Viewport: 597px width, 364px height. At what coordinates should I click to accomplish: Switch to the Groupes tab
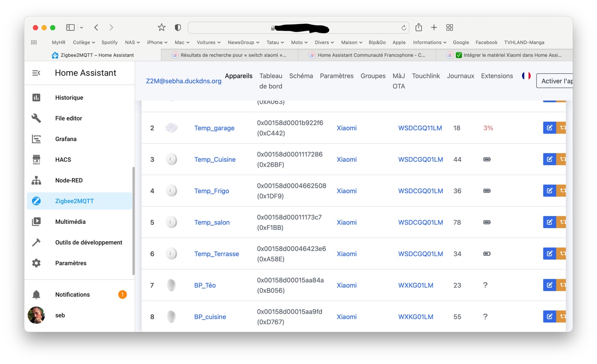(x=373, y=76)
